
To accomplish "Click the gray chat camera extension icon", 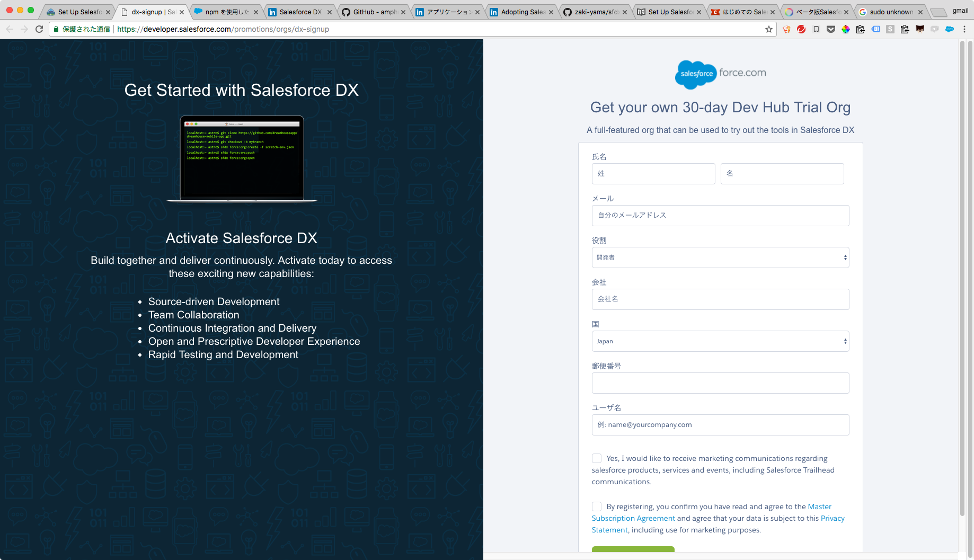I will pyautogui.click(x=935, y=29).
